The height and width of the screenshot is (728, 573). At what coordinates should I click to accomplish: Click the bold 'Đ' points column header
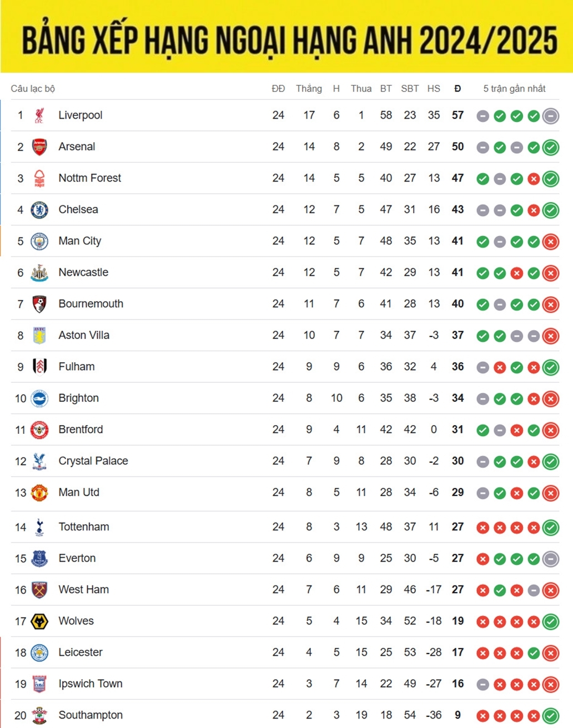(458, 89)
